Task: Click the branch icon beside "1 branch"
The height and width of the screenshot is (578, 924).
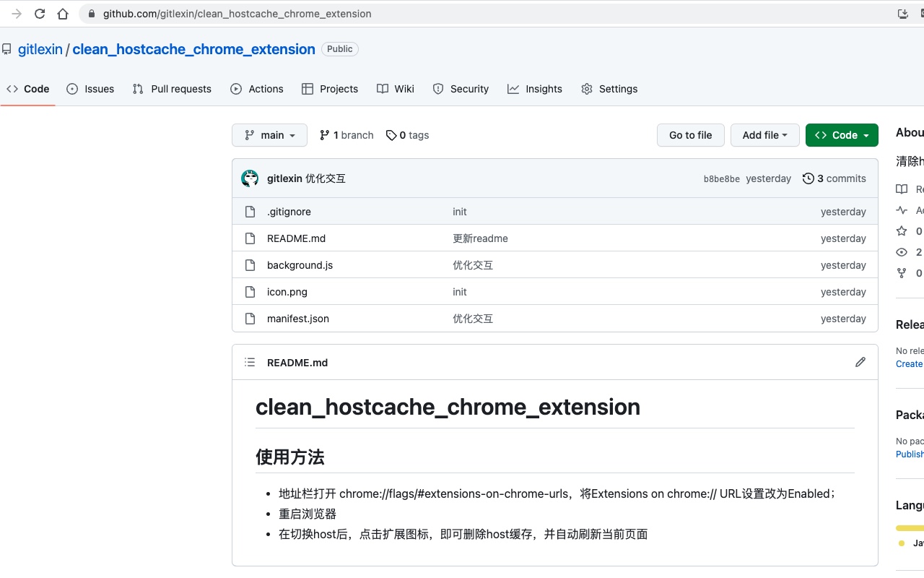Action: click(324, 135)
